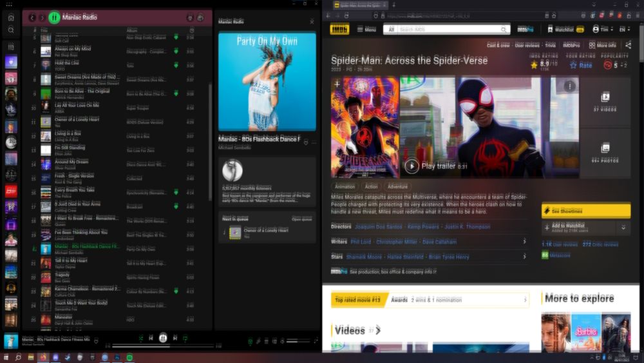Open search category All dropdown
This screenshot has width=644, height=363.
(x=392, y=30)
